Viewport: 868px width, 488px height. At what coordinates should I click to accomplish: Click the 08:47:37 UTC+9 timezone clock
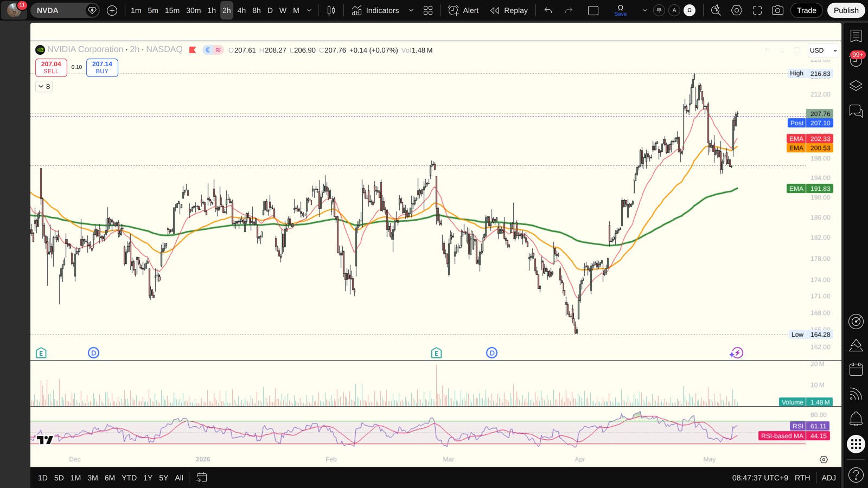tap(760, 478)
